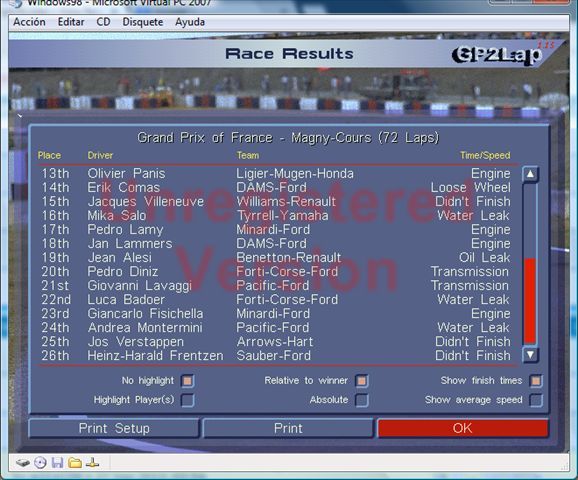Open the Disquete menu
This screenshot has width=578, height=480.
point(143,22)
